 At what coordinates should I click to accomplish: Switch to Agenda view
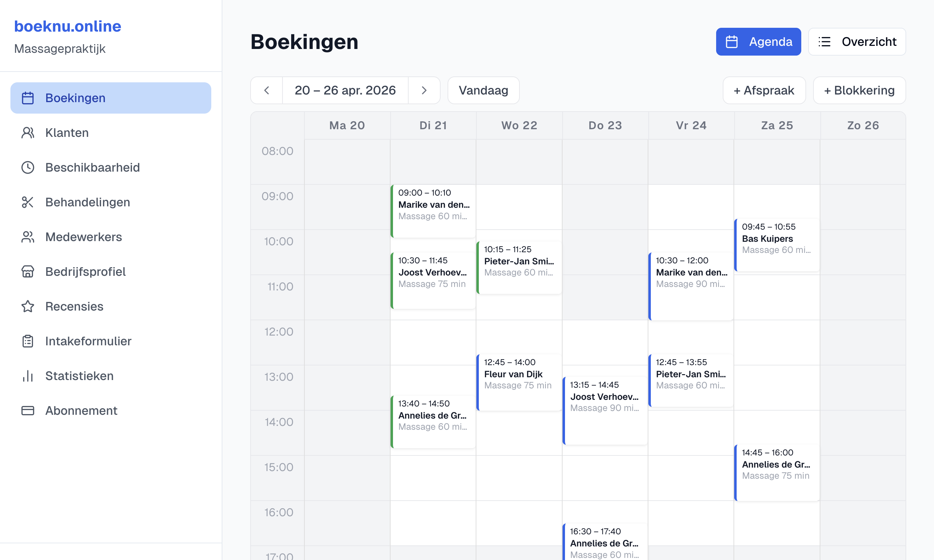[x=758, y=41]
